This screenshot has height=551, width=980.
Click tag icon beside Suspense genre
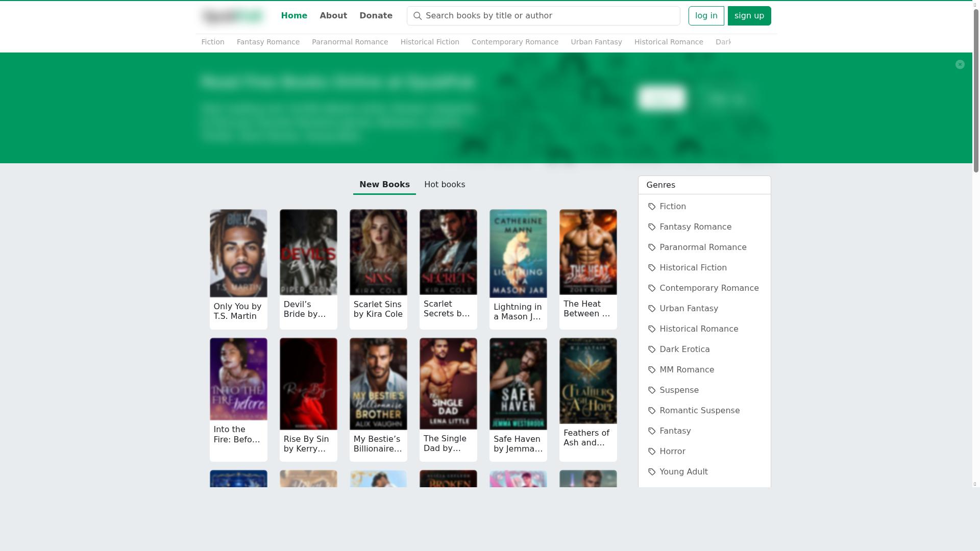652,390
